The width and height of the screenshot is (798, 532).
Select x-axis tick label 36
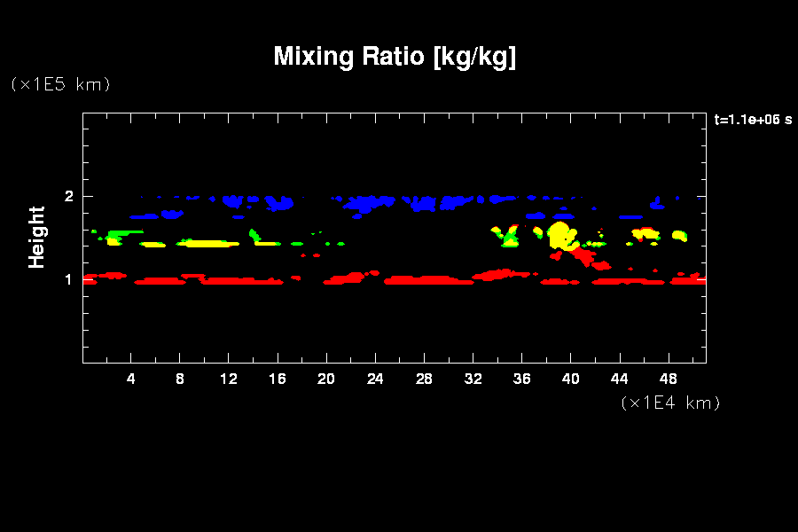[521, 379]
